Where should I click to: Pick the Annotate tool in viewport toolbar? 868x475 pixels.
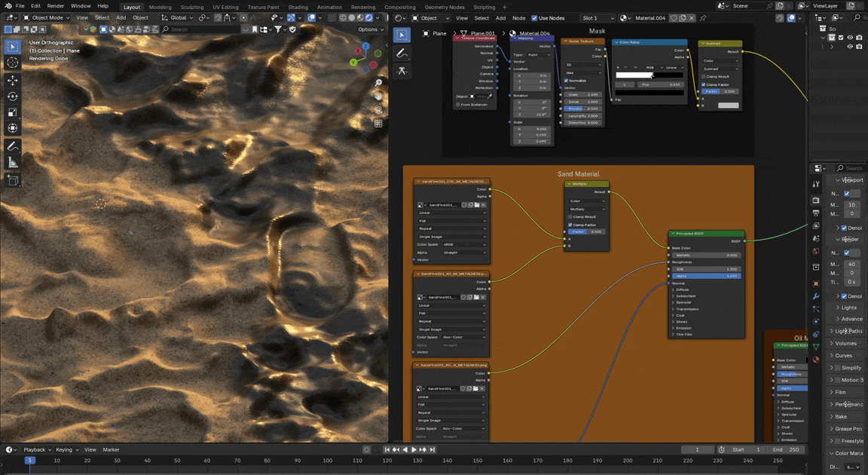(13, 146)
